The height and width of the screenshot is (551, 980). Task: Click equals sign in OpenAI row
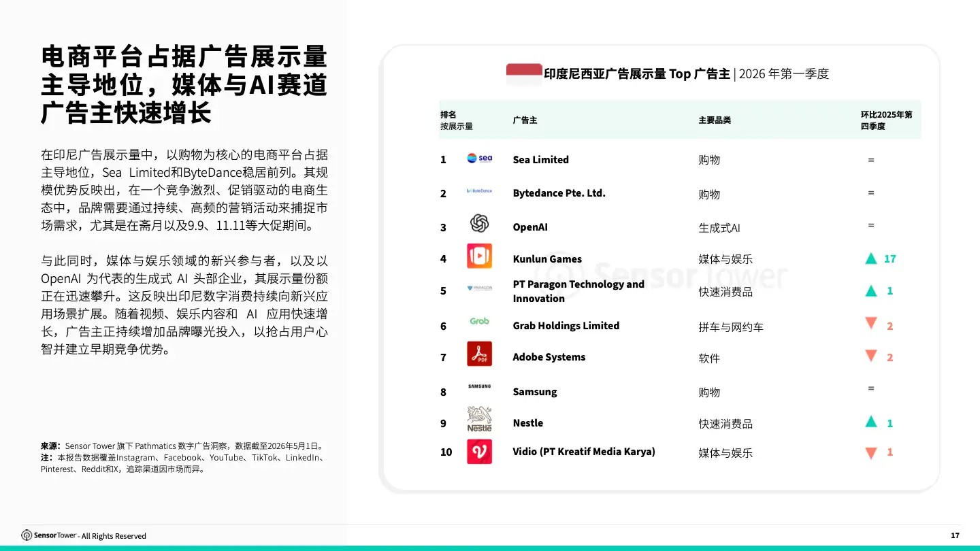[x=870, y=225]
